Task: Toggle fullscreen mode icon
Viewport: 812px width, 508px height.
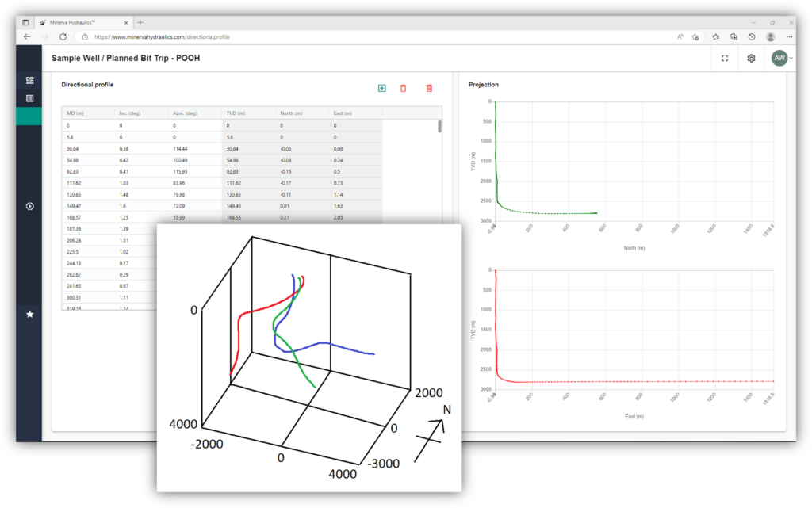Action: [x=725, y=59]
